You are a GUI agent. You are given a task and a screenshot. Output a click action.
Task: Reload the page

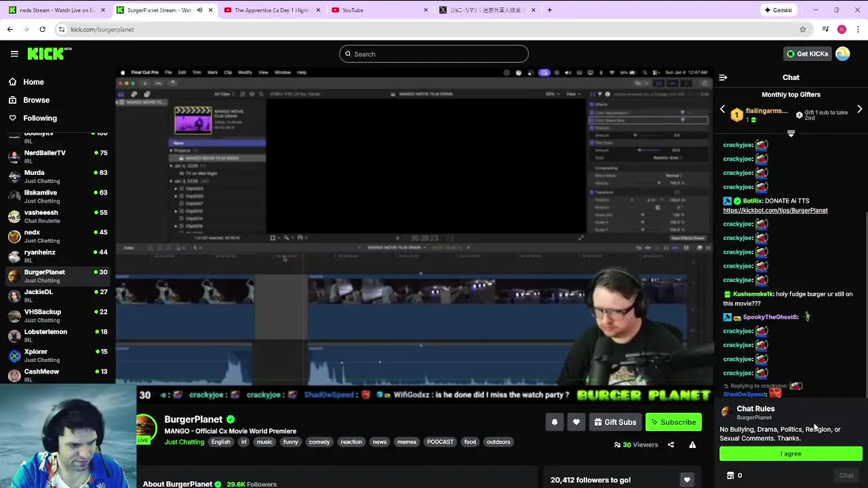[x=42, y=29]
